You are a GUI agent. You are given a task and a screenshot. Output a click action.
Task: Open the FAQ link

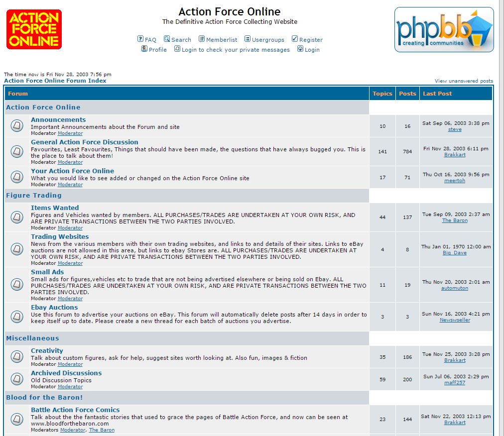pos(150,40)
